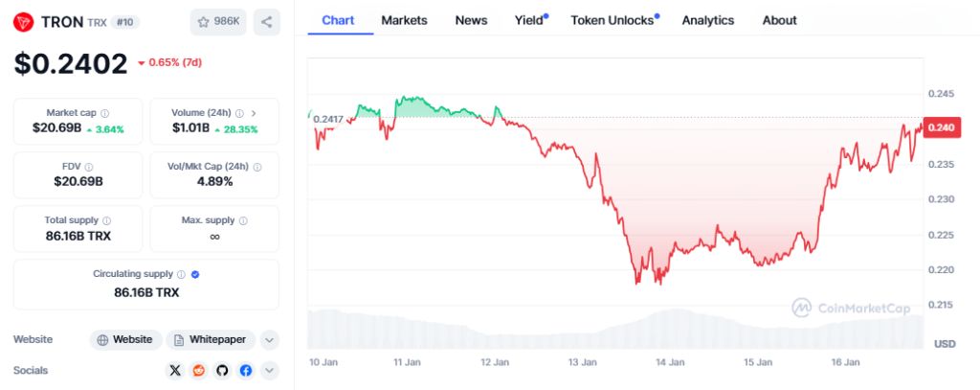Click the Max. supply info icon
This screenshot has width=980, height=390.
[x=241, y=219]
